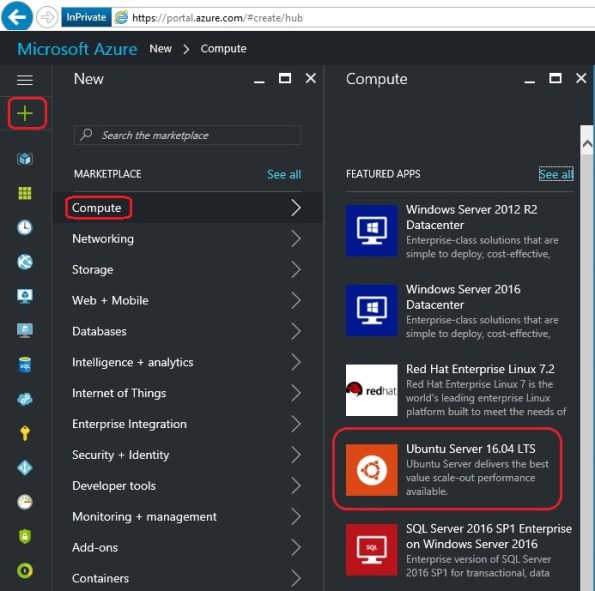The image size is (595, 591).
Task: Go back with browser back arrow
Action: click(x=17, y=16)
